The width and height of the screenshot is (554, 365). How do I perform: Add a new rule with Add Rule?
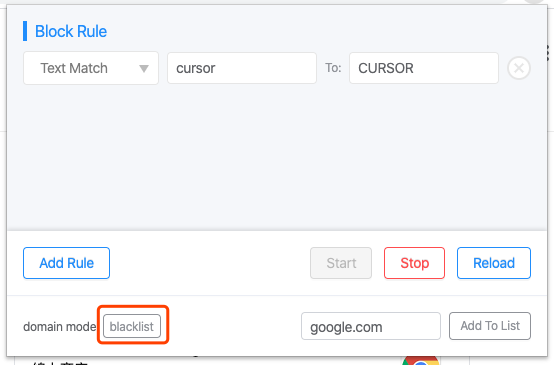66,263
